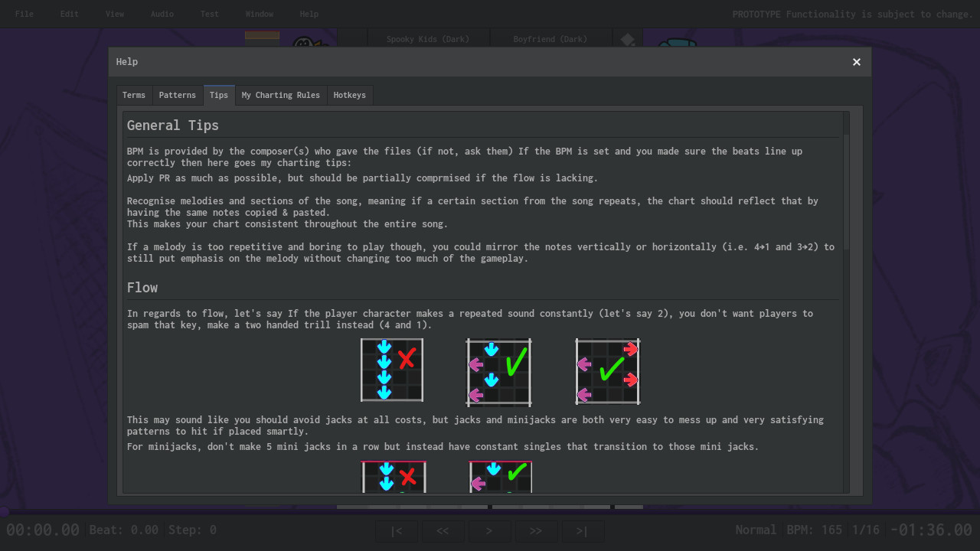Switch to the Hotkeys tab

[x=350, y=95]
